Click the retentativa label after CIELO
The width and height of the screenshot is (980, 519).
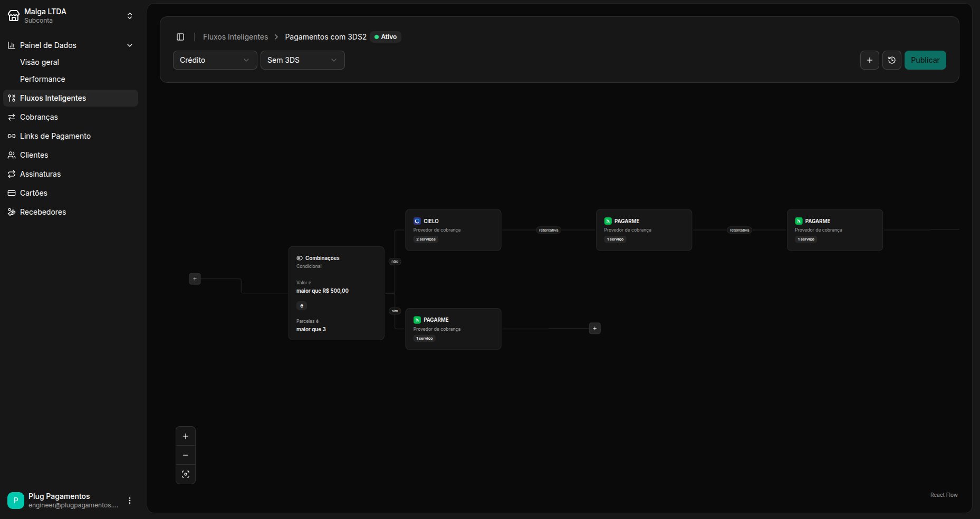(x=549, y=230)
